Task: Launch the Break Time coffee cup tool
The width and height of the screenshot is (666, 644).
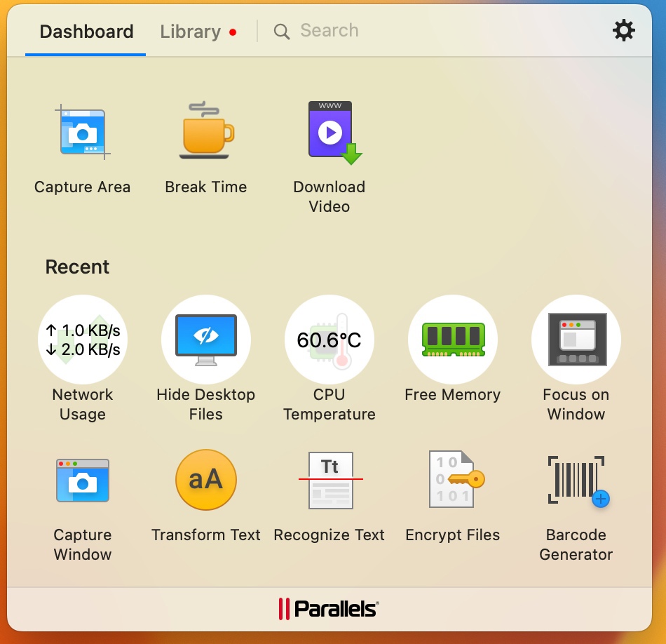Action: pyautogui.click(x=206, y=132)
